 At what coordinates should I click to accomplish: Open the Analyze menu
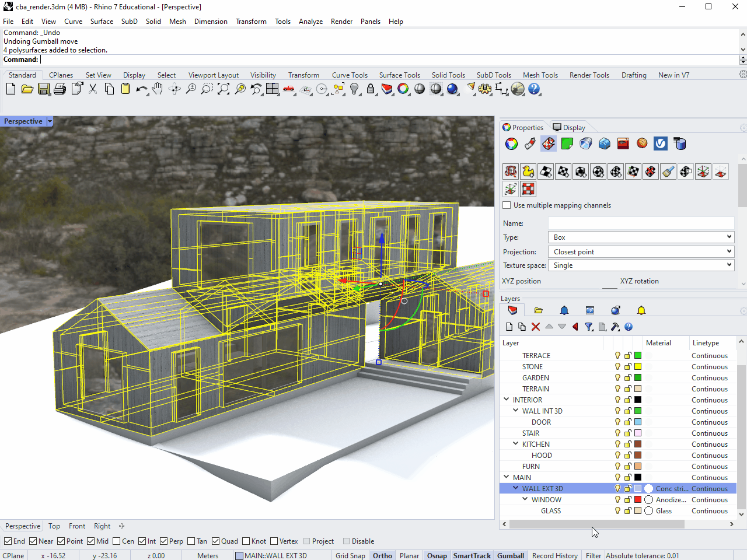coord(310,22)
